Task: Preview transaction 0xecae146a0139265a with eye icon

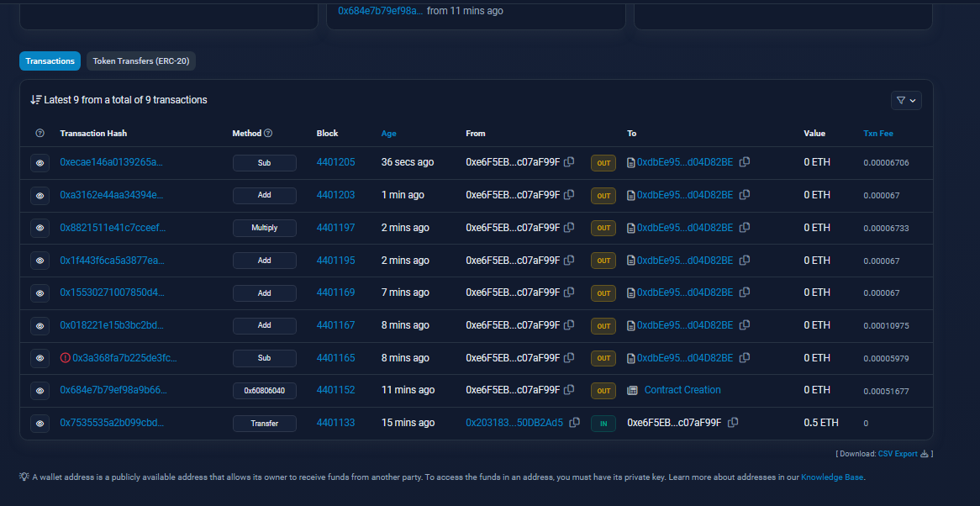Action: [40, 163]
